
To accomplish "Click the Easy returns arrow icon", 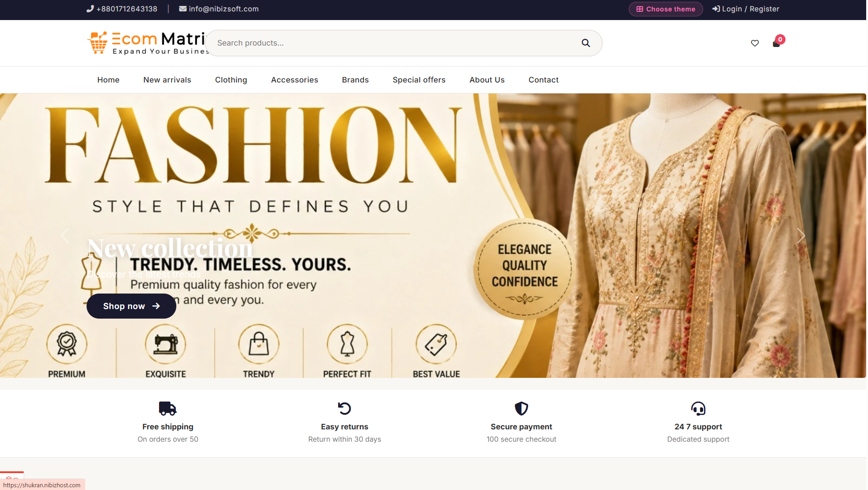I will click(x=344, y=408).
